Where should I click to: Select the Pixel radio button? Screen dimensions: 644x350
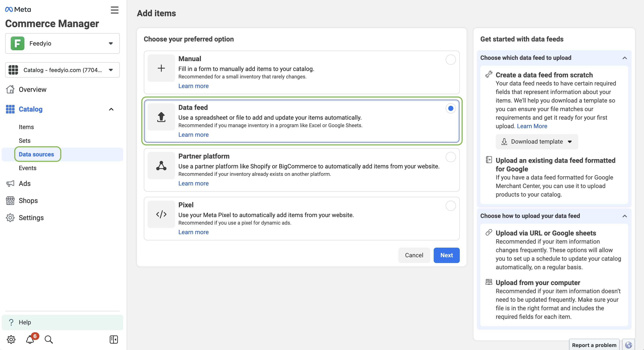point(451,206)
